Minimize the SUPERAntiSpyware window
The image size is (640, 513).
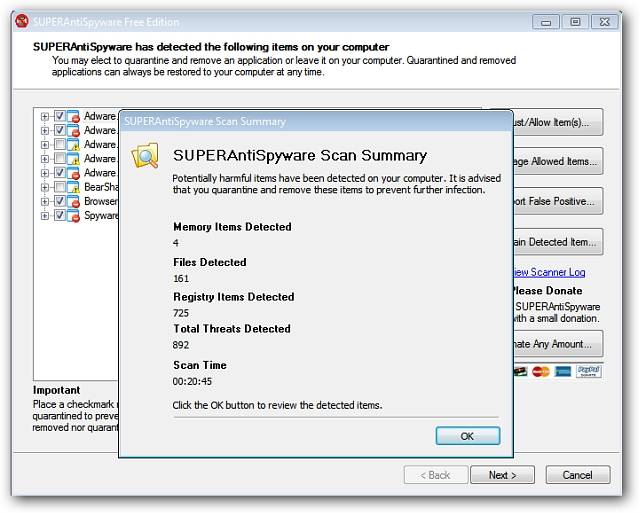point(546,22)
